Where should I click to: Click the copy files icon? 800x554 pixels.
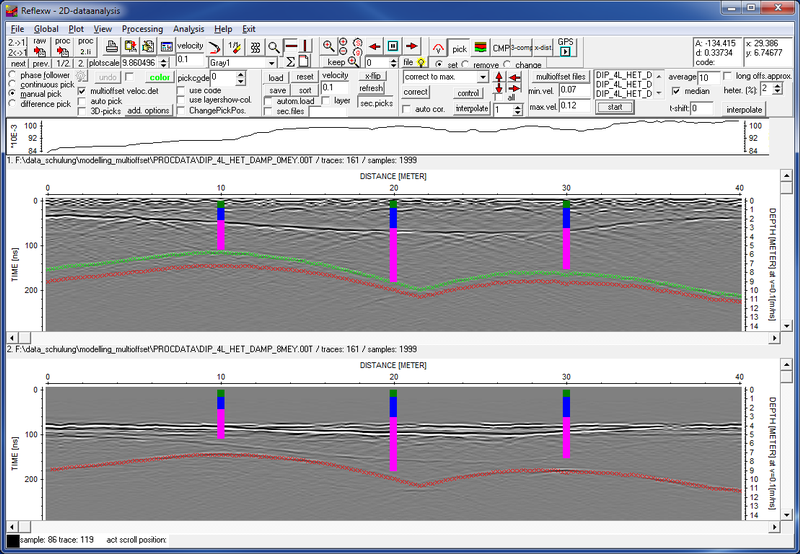(130, 47)
